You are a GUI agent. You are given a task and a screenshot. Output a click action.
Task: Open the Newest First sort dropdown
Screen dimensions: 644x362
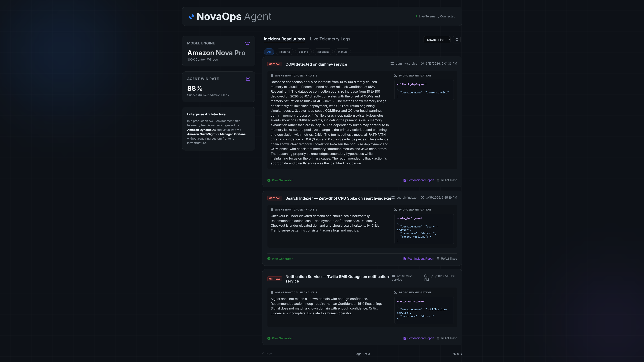[x=437, y=40]
